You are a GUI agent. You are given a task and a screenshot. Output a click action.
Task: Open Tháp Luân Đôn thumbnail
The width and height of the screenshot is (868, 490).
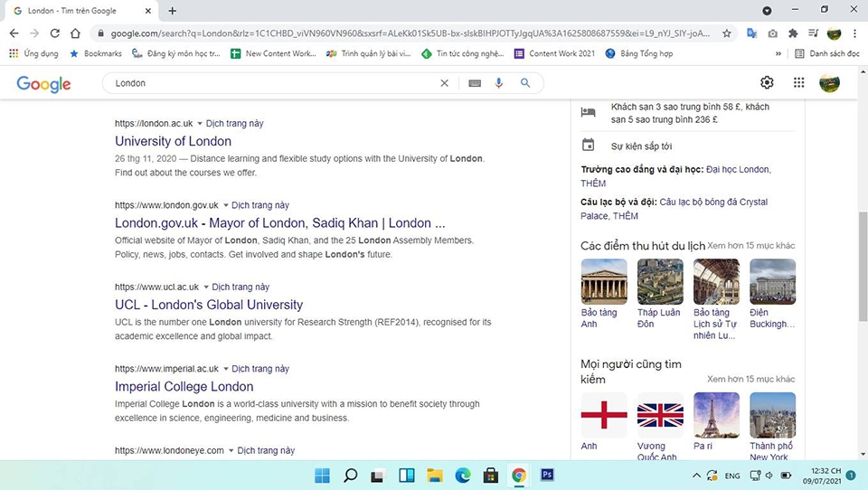660,282
